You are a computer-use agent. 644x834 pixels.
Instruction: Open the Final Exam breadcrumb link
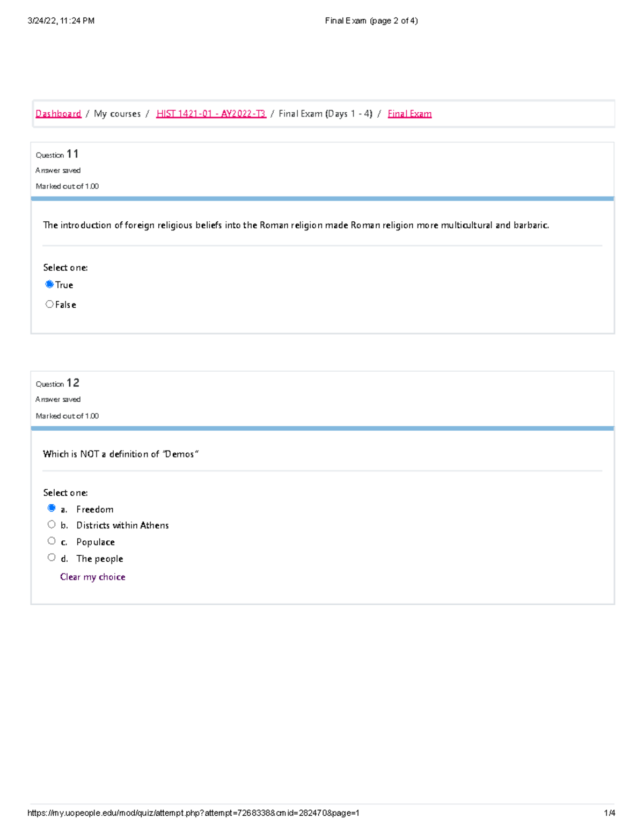click(x=409, y=114)
